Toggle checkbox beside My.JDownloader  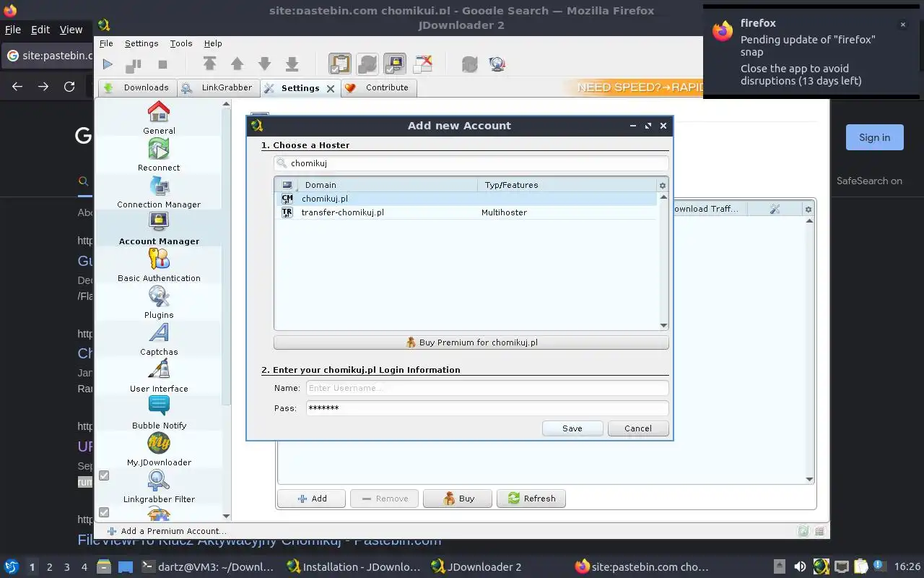104,475
